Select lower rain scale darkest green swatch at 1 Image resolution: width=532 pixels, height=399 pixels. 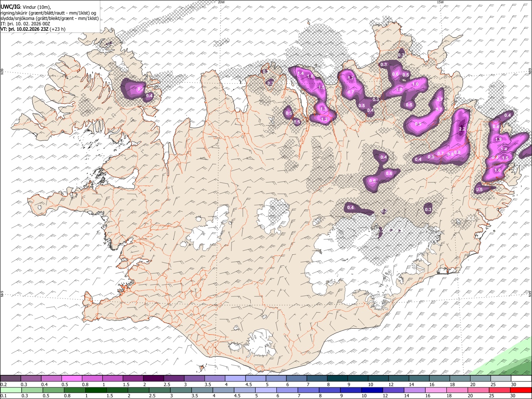click(96, 390)
